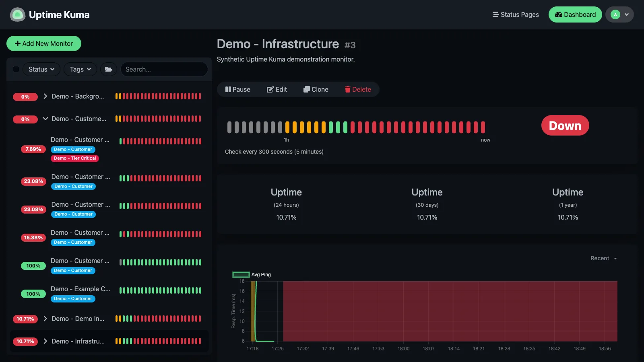
Task: Click the Uptime (24 hours) 10.71% value
Action: (286, 217)
